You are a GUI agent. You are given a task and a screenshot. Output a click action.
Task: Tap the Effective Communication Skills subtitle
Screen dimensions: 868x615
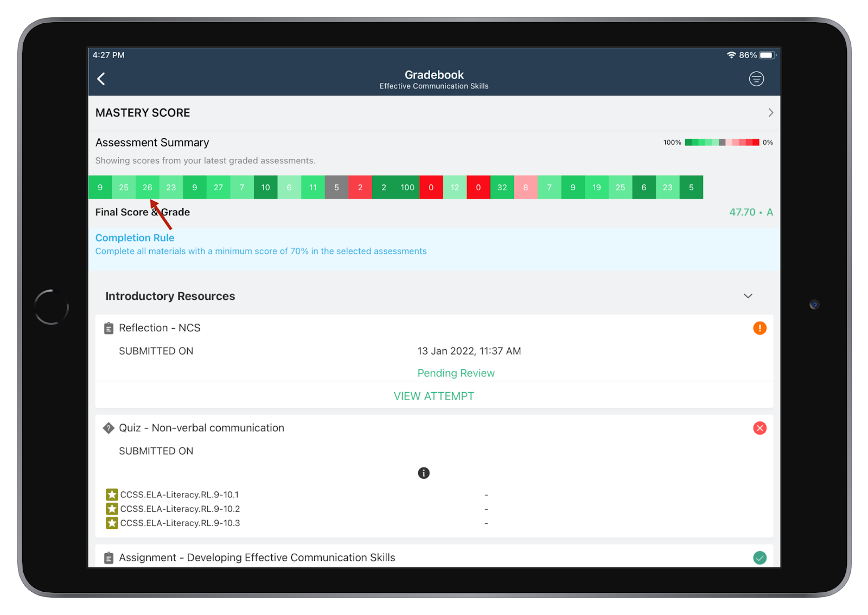(434, 86)
